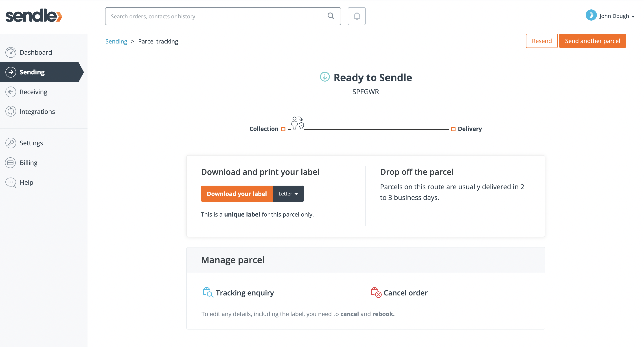
Task: Click the Settings wrench icon
Action: tap(11, 143)
